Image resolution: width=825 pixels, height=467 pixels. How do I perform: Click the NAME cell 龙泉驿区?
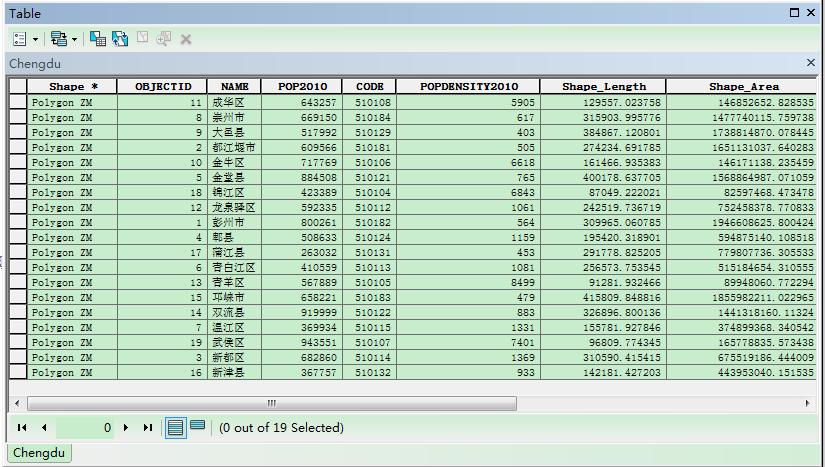[234, 207]
